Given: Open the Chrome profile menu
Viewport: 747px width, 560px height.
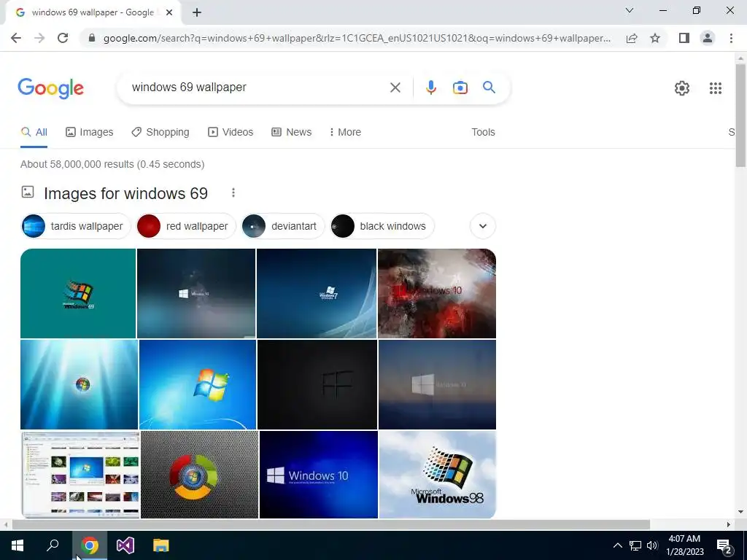Looking at the screenshot, I should click(708, 38).
